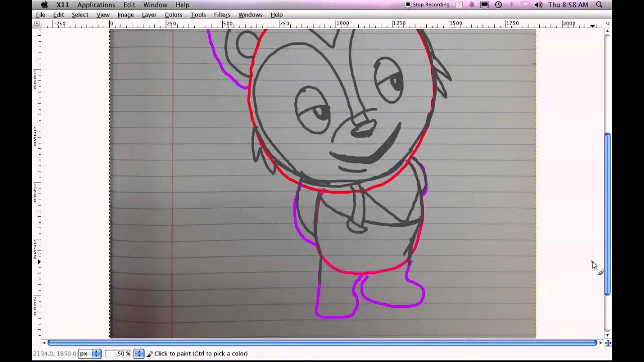The height and width of the screenshot is (362, 644).
Task: Open the X11 Edit menu in top bar
Action: pos(129,5)
